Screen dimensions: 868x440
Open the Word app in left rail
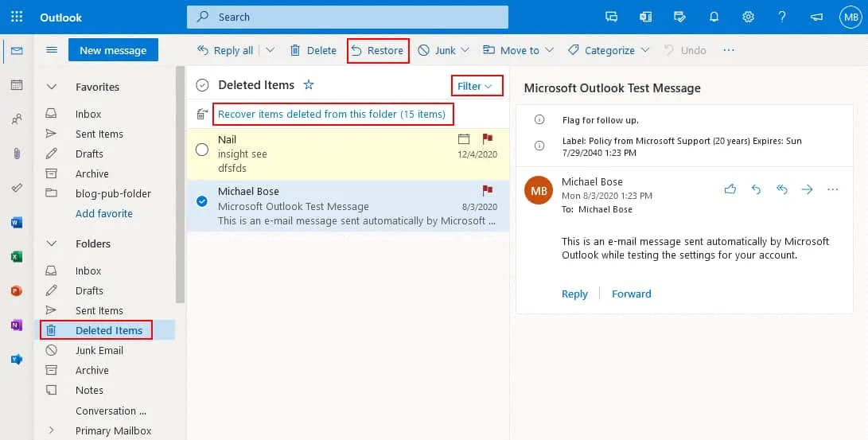(17, 222)
